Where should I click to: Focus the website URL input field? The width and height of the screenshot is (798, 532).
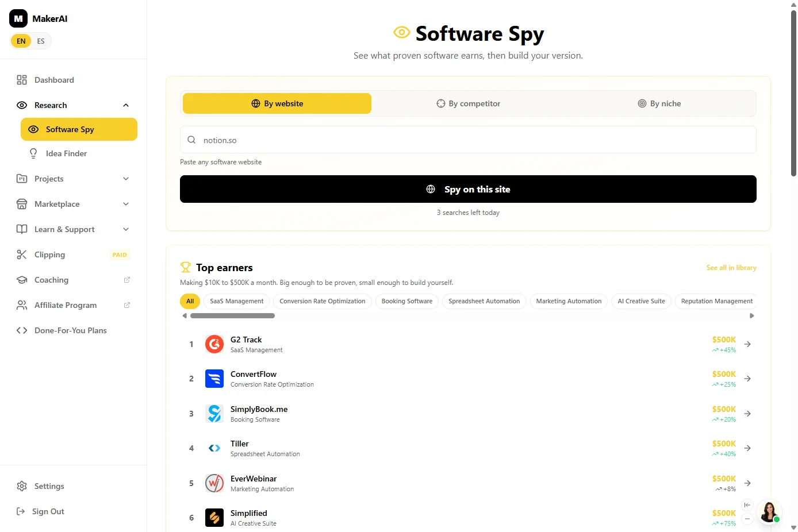point(468,140)
